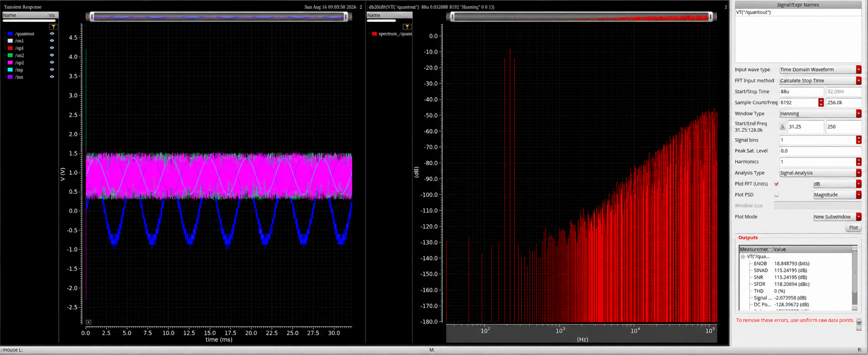Click the Value column header in Outputs
Screen dimensions: 868x355
point(813,249)
